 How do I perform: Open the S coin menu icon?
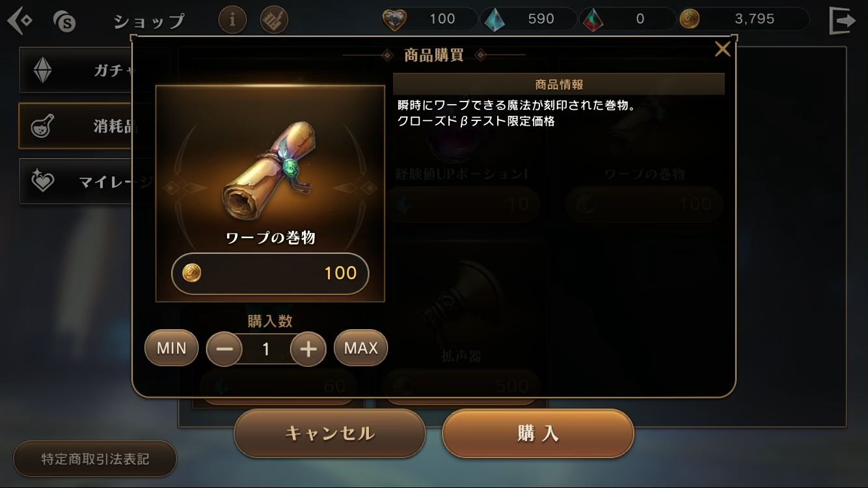pos(64,21)
